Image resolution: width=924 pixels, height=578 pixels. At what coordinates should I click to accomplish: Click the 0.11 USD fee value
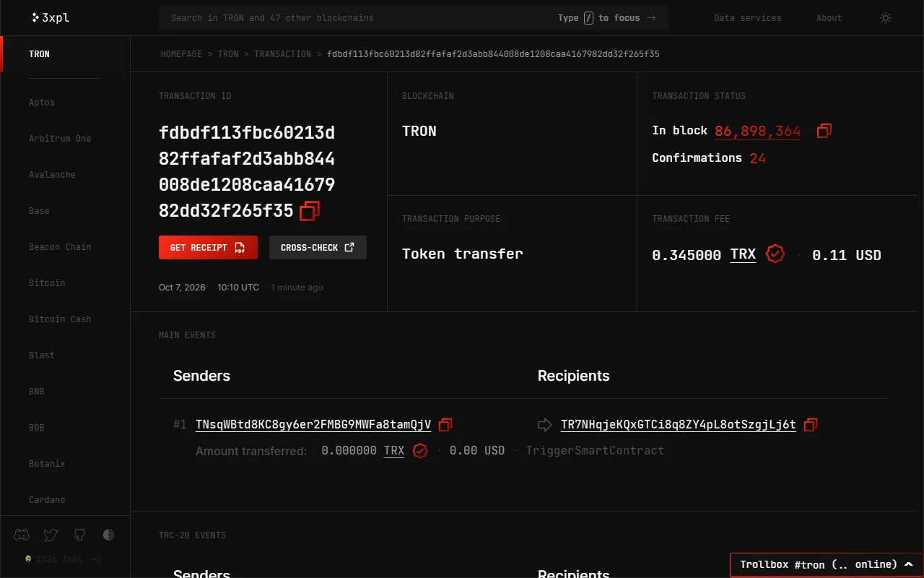tap(847, 255)
